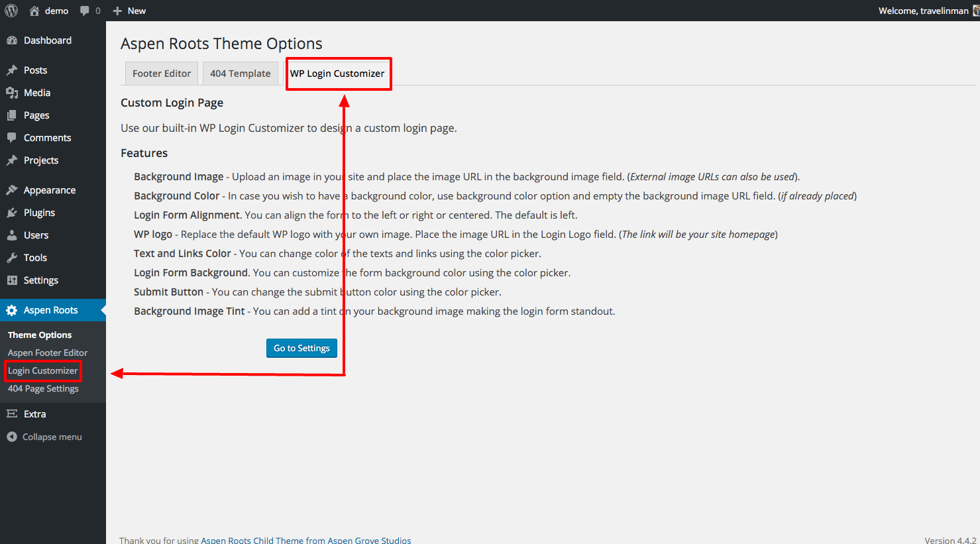Switch to the 404 Template tab

point(241,74)
